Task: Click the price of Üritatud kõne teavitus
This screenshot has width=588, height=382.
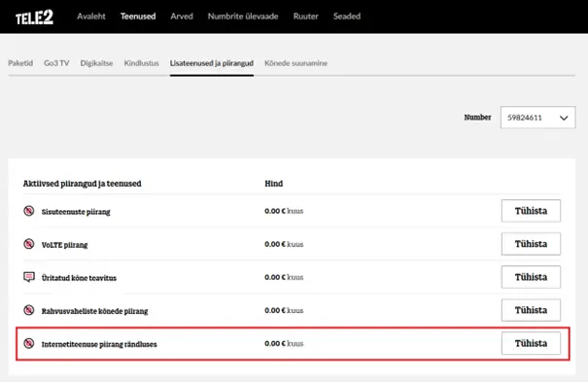Action: (284, 277)
